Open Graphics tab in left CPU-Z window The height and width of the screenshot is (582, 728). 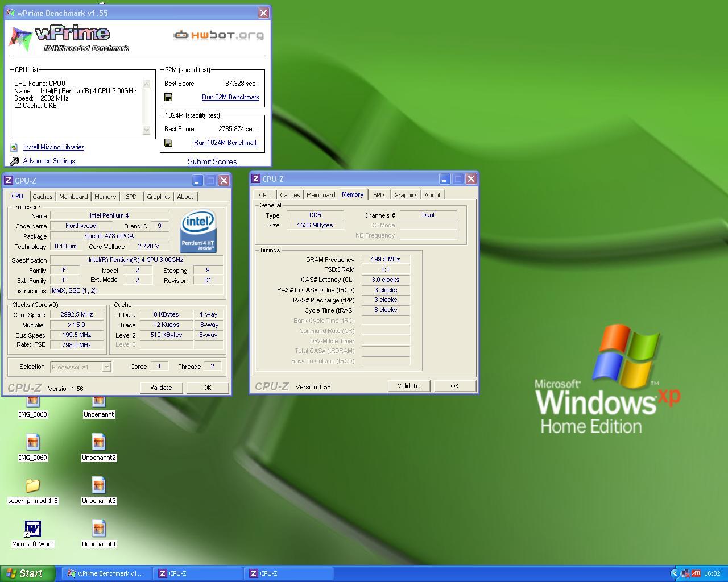click(x=158, y=197)
